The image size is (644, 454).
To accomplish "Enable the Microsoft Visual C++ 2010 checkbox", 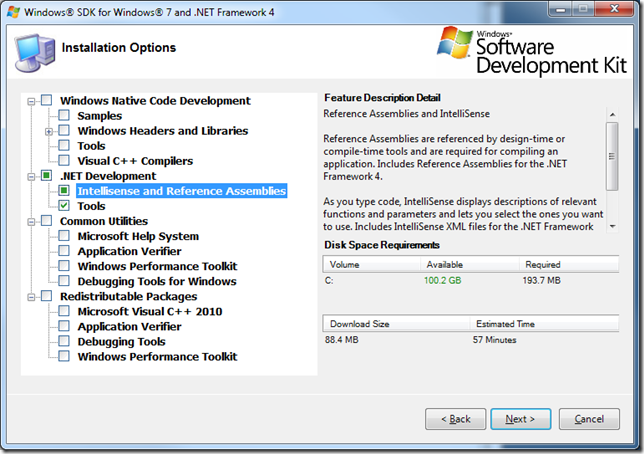I will point(64,311).
